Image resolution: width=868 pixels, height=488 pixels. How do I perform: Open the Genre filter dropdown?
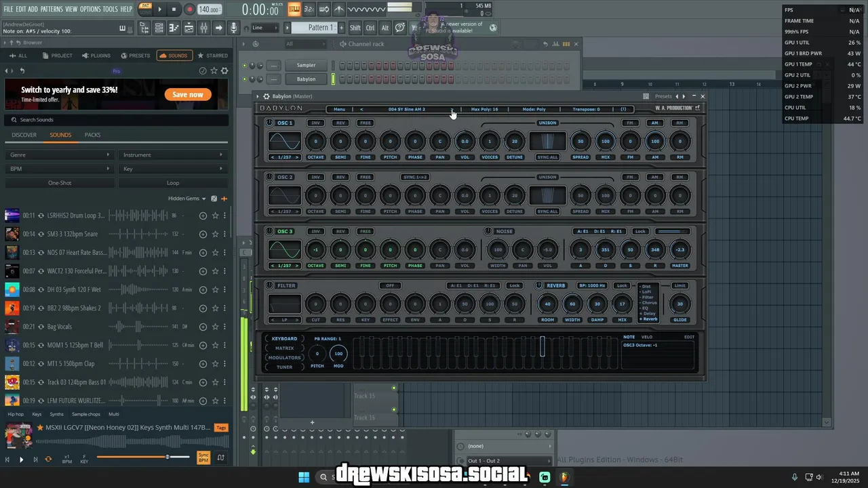pos(60,155)
